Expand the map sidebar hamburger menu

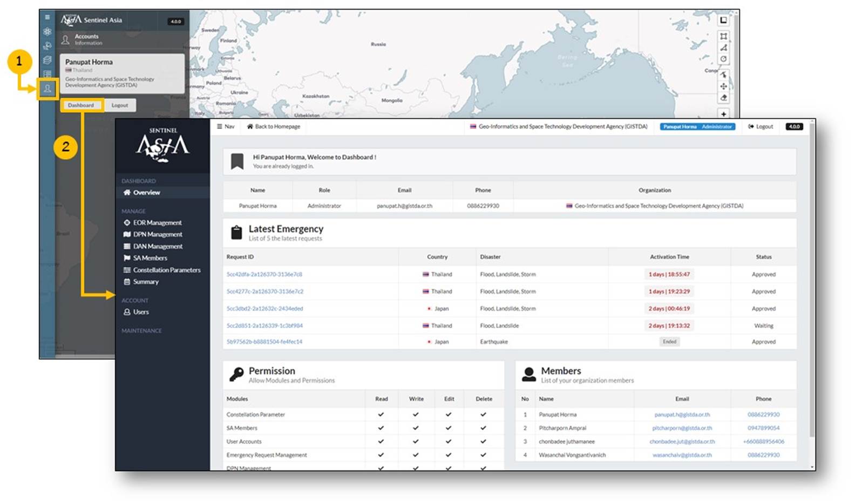[x=47, y=17]
